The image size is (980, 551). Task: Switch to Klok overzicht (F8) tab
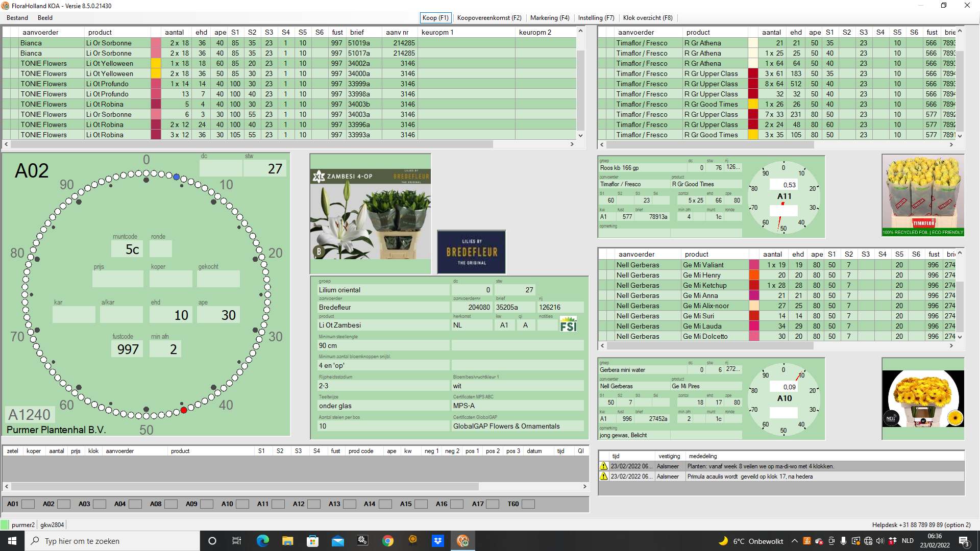(647, 18)
